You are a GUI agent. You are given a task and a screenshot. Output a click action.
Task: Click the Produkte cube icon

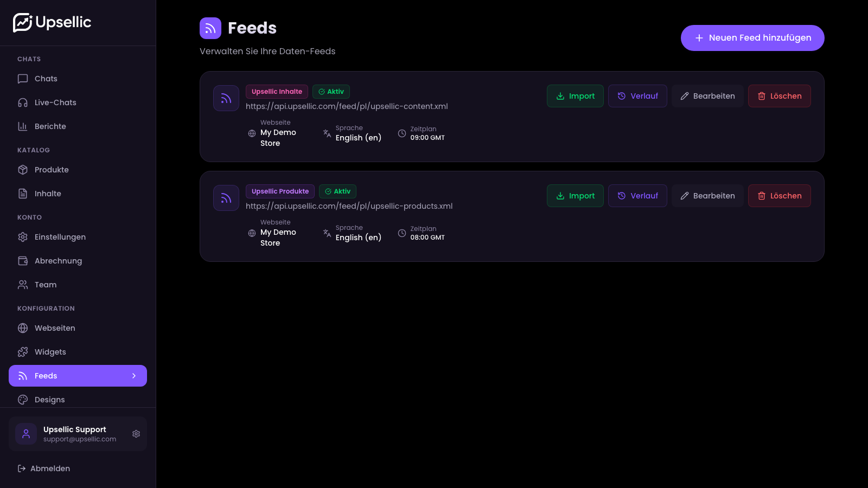point(22,170)
